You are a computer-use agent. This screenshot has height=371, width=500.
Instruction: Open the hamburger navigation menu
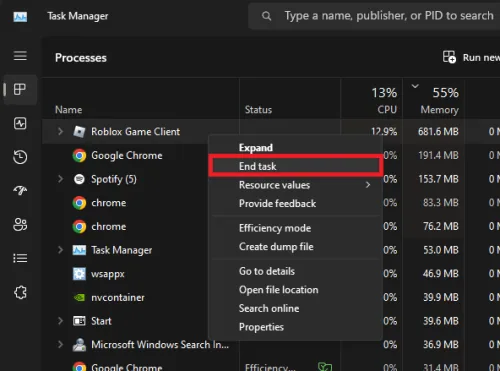pyautogui.click(x=20, y=56)
